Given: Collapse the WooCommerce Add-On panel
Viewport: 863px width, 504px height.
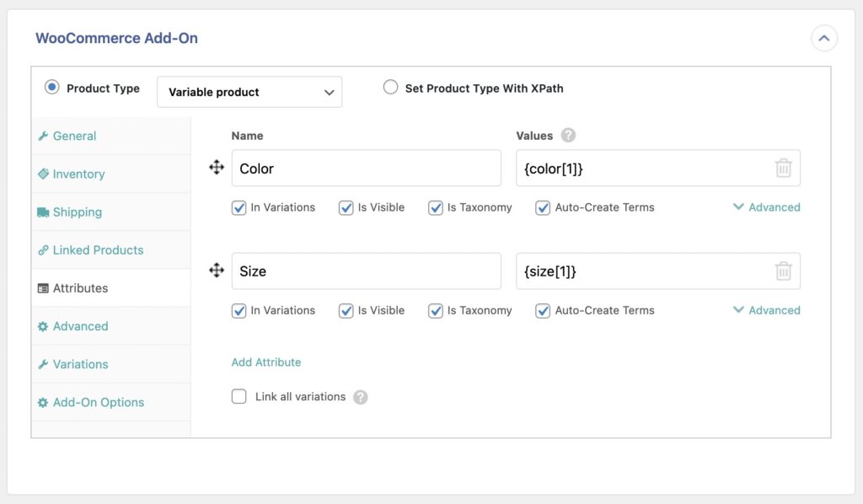Looking at the screenshot, I should pyautogui.click(x=823, y=38).
